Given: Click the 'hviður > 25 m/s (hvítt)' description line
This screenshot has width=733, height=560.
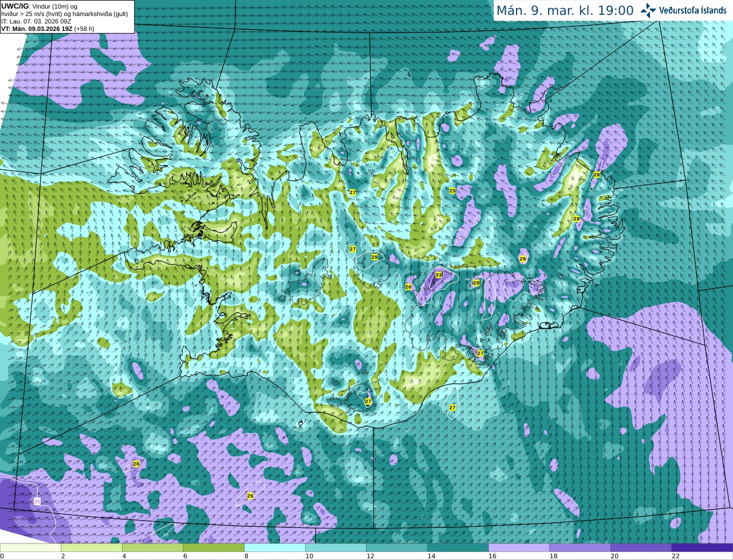Looking at the screenshot, I should [x=65, y=14].
